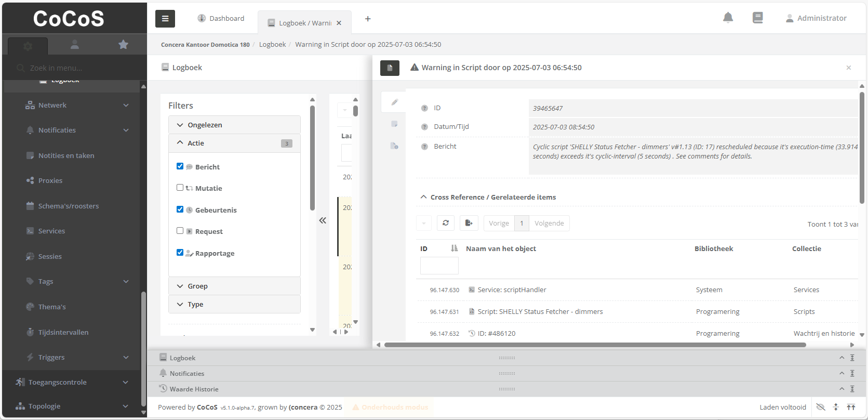
Task: Click the horizontal scrollbar under cross-reference table
Action: [x=595, y=345]
